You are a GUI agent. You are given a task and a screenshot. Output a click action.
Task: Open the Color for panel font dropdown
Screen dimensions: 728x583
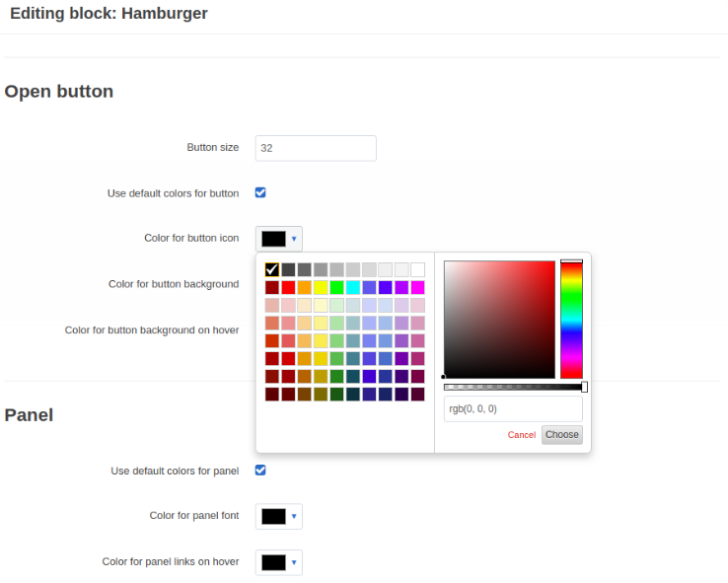tap(278, 516)
